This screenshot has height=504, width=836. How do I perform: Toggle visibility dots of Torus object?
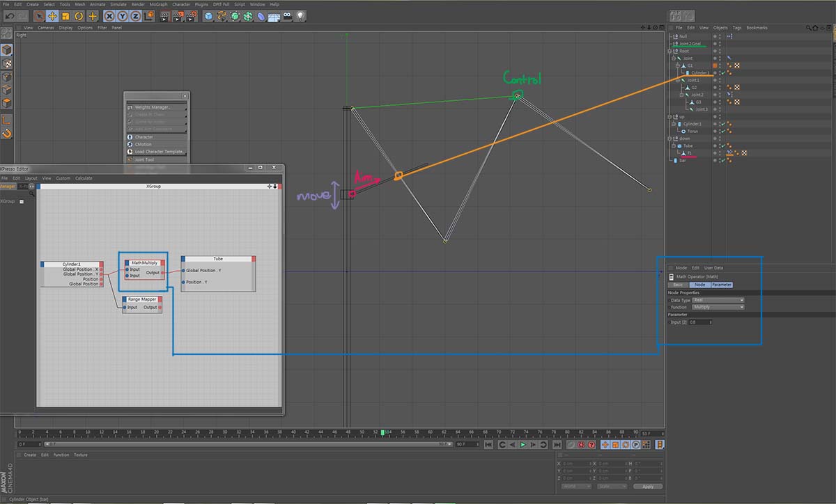click(x=720, y=132)
